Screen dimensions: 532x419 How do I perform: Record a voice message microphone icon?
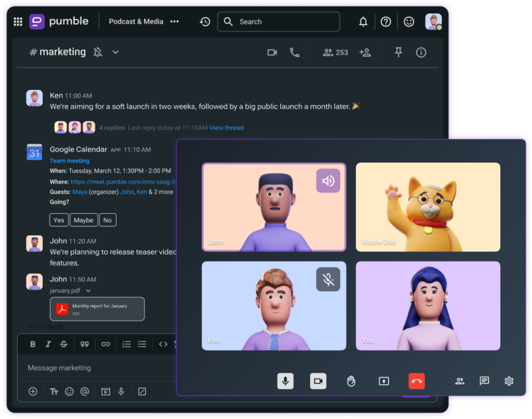pyautogui.click(x=121, y=391)
